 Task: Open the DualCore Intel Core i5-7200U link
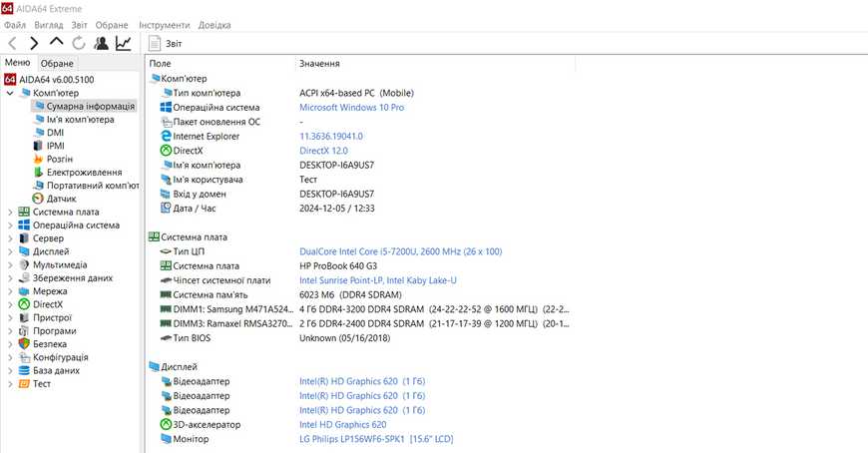(x=401, y=251)
